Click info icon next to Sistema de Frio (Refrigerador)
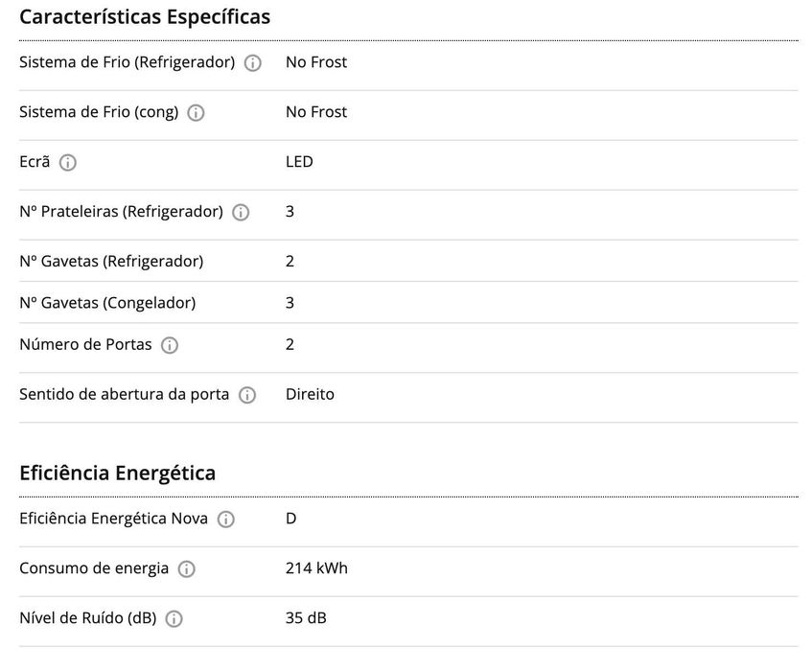Viewport: 812px width, 671px height. [253, 63]
